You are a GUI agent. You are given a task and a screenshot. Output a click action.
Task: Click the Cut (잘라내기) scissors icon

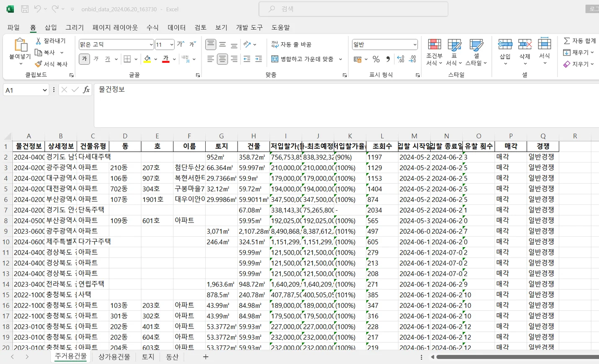[38, 41]
